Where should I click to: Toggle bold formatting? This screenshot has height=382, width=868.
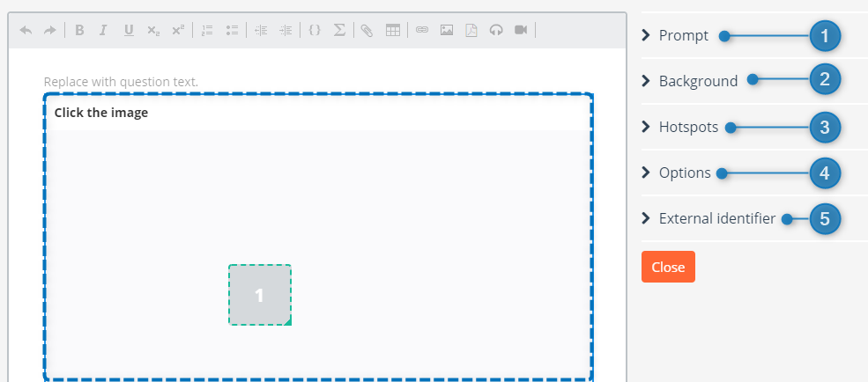tap(79, 30)
